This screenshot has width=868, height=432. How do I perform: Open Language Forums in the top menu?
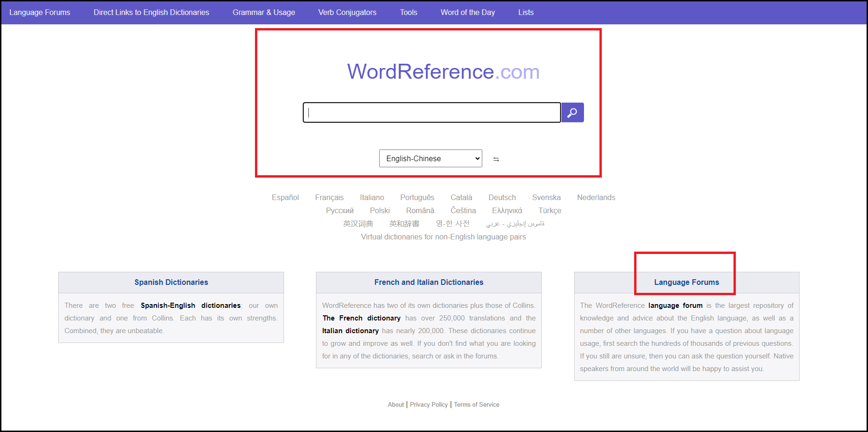pos(40,12)
